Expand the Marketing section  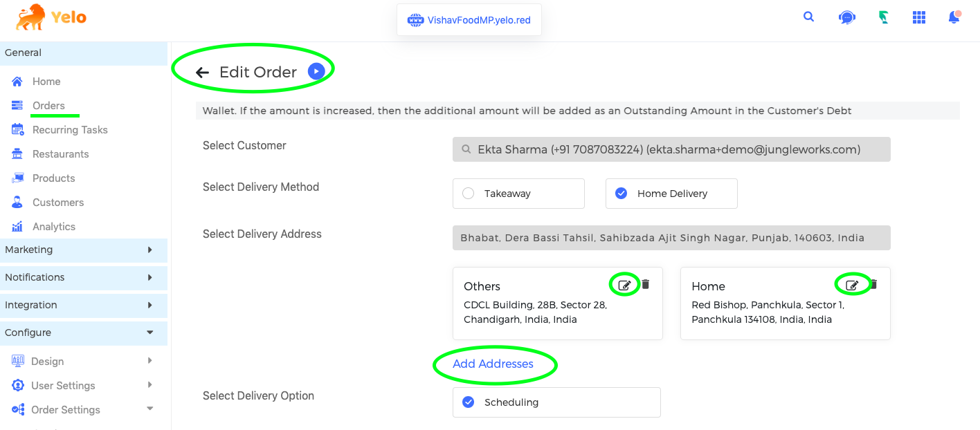pyautogui.click(x=84, y=250)
